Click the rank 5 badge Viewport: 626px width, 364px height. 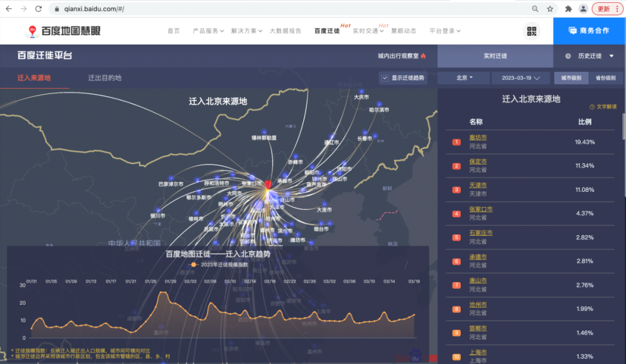click(456, 238)
